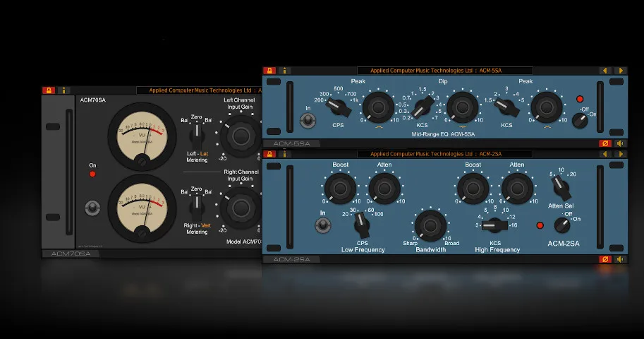This screenshot has width=644, height=339.
Task: Click the red power lamp on ACM-5SA
Action: click(580, 99)
